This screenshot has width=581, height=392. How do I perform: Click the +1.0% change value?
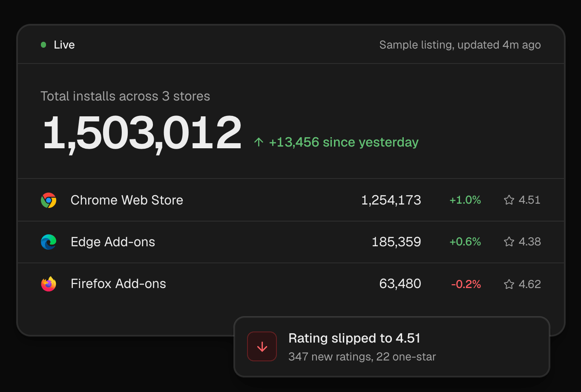(x=465, y=200)
